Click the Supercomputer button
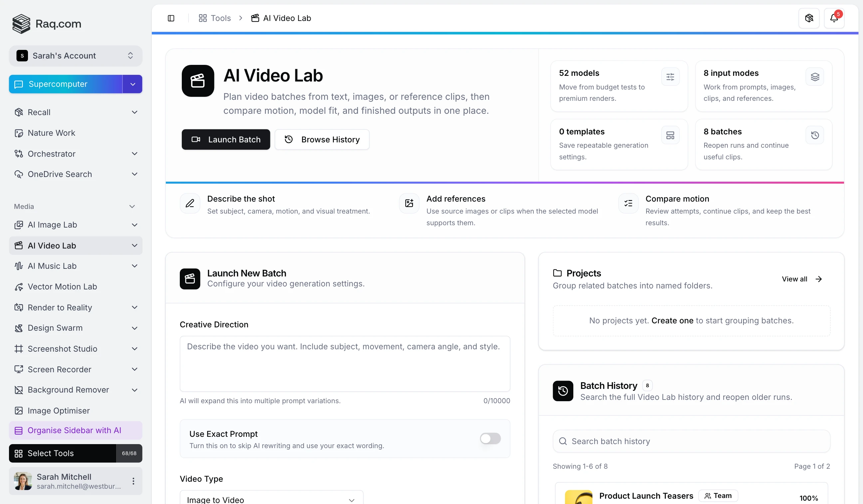Image resolution: width=863 pixels, height=504 pixels. click(x=66, y=84)
